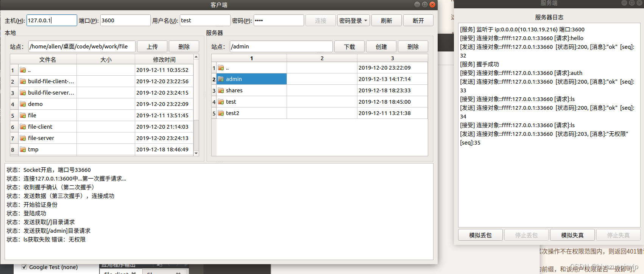This screenshot has height=274, width=644.
Task: Sort local list by 文件名 header
Action: tap(47, 59)
